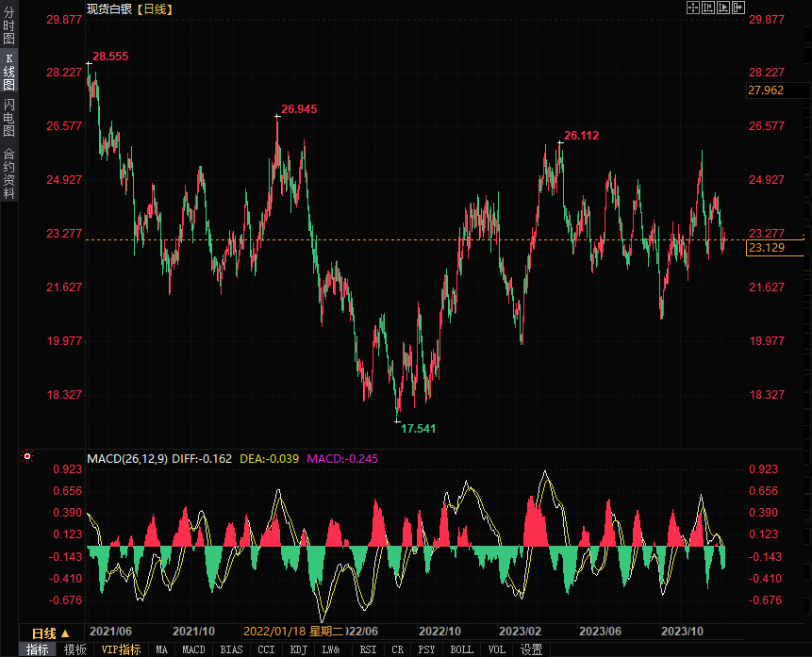Select the 模板 bottom tab
Image resolution: width=812 pixels, height=657 pixels.
(75, 649)
